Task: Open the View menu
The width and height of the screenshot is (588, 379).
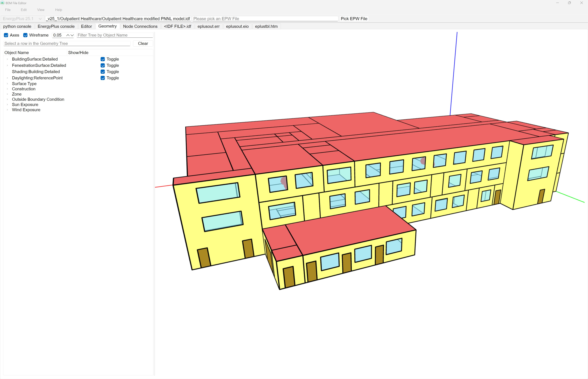Action: (41, 10)
